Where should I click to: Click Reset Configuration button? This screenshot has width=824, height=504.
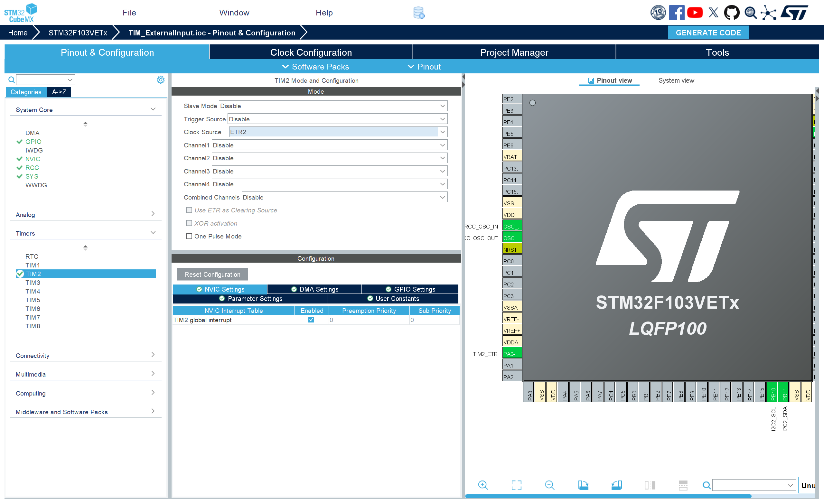212,274
